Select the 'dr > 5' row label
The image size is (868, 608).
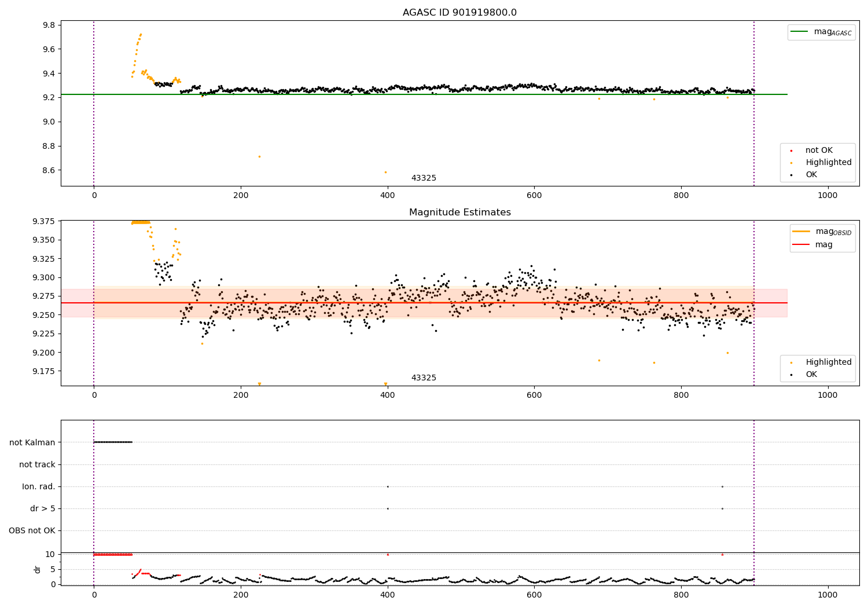tap(43, 508)
